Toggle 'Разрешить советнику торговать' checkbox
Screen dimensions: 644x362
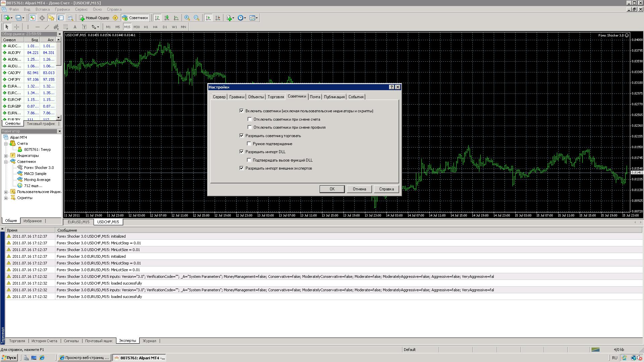[241, 135]
